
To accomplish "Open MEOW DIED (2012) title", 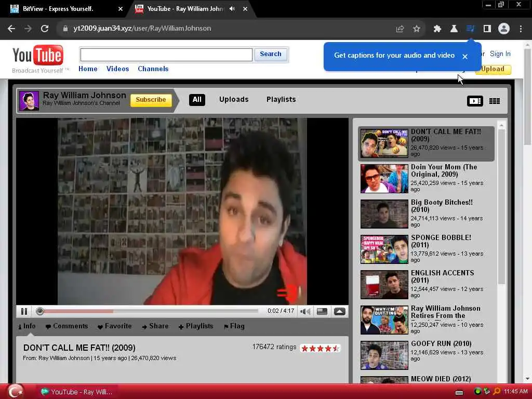I will click(441, 379).
